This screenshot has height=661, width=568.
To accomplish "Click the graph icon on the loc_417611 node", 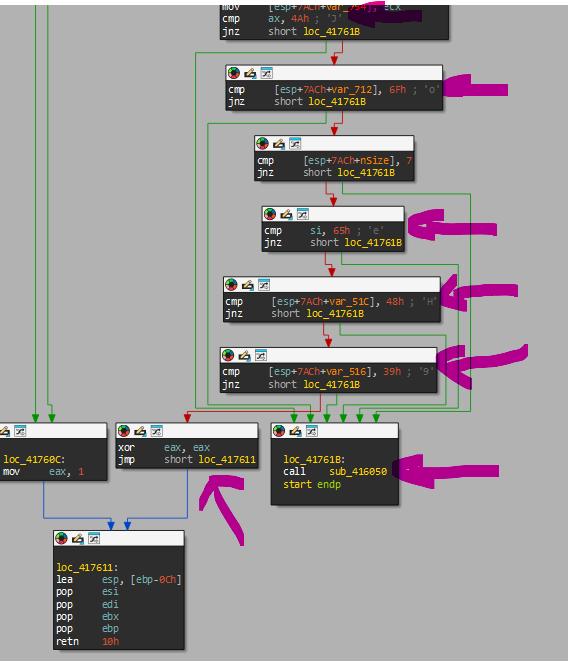I will click(94, 538).
